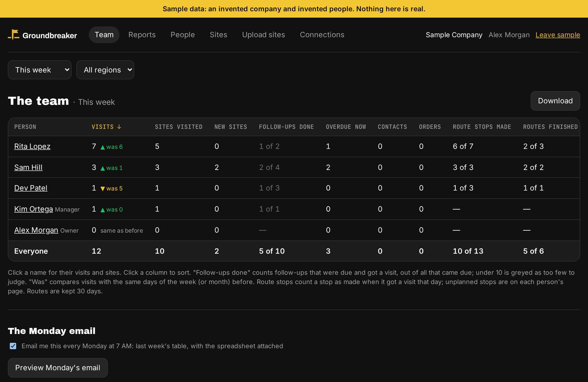Switch to the Team tab
588x382 pixels.
[104, 35]
